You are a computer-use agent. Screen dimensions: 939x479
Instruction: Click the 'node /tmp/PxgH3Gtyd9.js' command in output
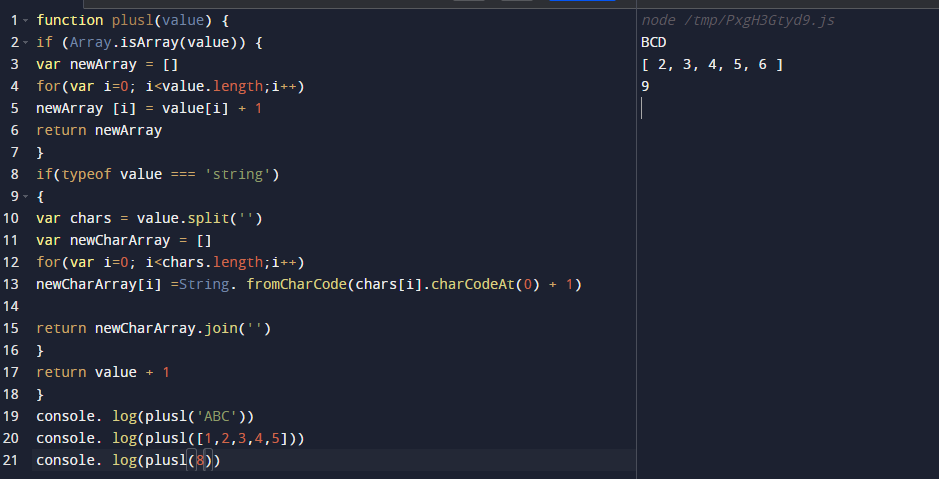click(x=738, y=21)
